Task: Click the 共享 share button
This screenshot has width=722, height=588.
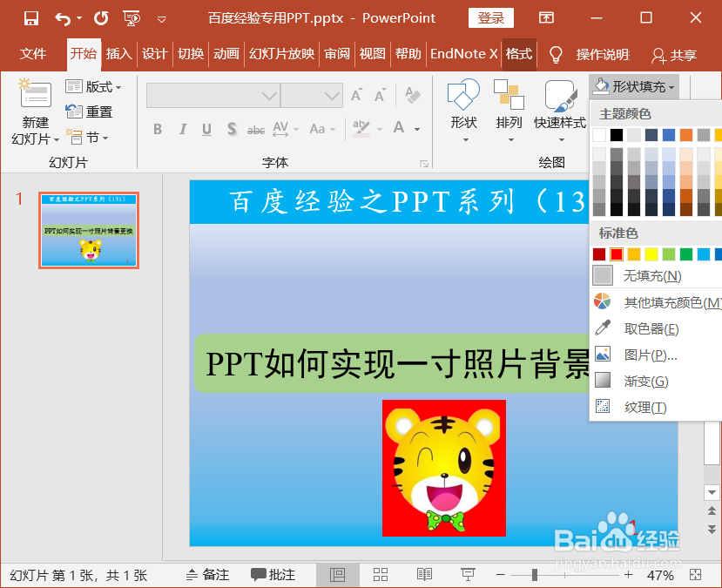Action: click(x=674, y=55)
